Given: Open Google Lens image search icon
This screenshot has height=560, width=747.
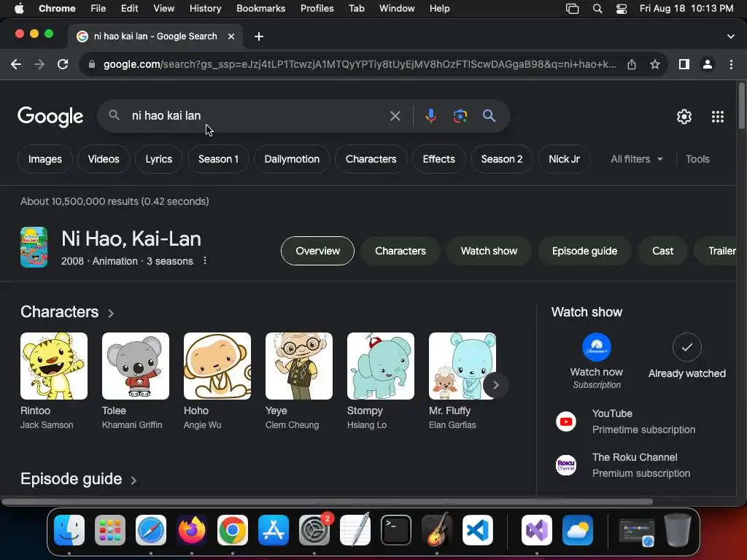Looking at the screenshot, I should [460, 116].
